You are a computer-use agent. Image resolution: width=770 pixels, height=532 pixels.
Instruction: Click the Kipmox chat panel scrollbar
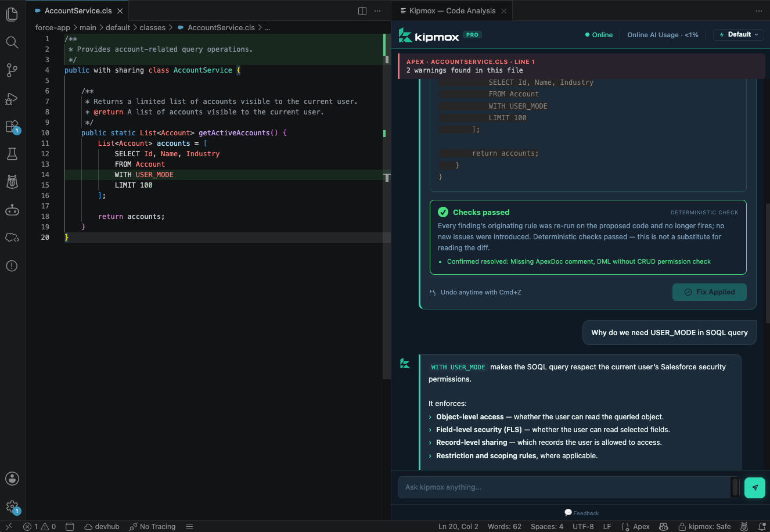(767, 263)
